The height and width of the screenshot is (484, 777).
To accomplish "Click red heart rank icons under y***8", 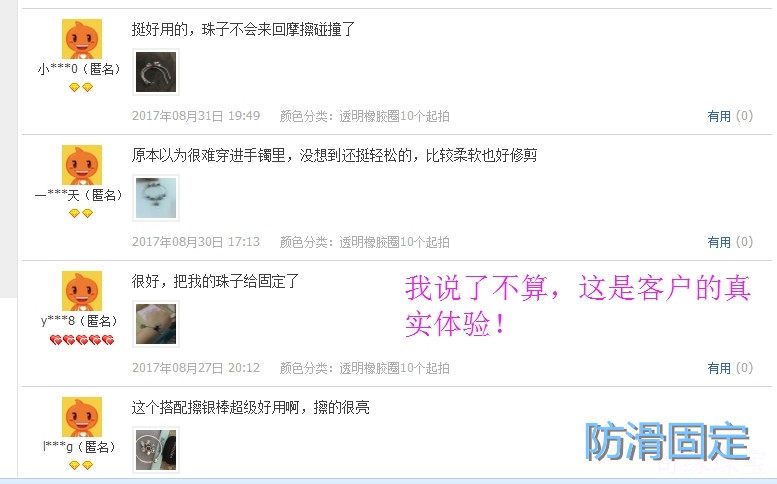I will click(x=82, y=340).
